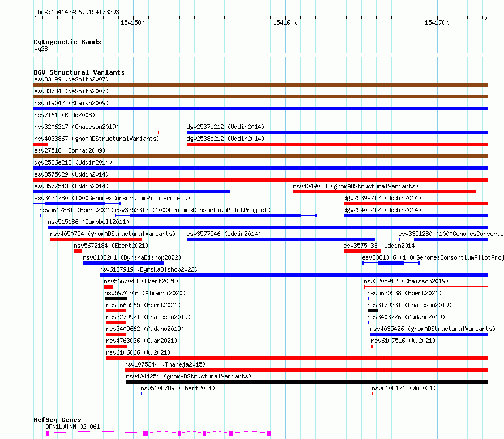Select esv3577546 (Uddin2014) label
The width and height of the screenshot is (504, 439).
pos(224,234)
